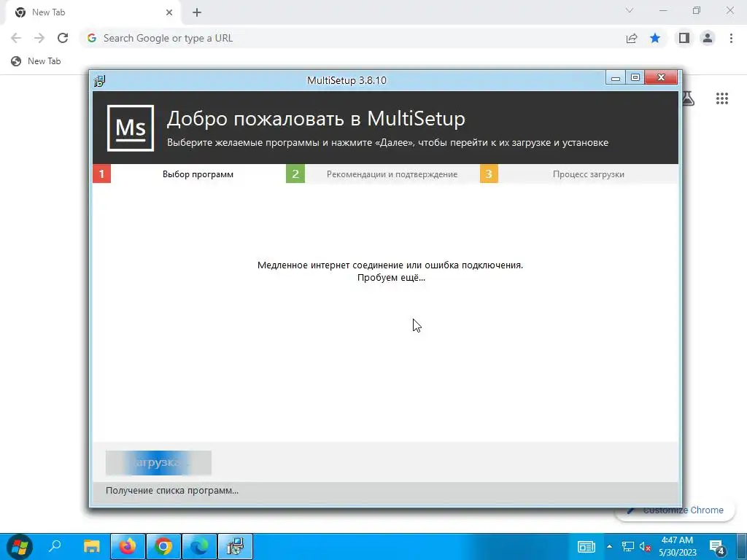Switch to MultiSetup installer taskbar icon

click(x=236, y=546)
